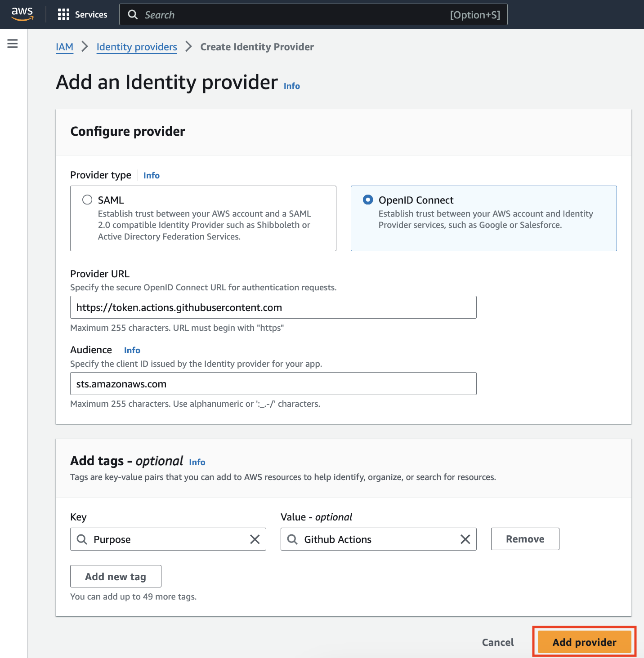Select the SAML provider type
The height and width of the screenshot is (658, 644).
[87, 200]
